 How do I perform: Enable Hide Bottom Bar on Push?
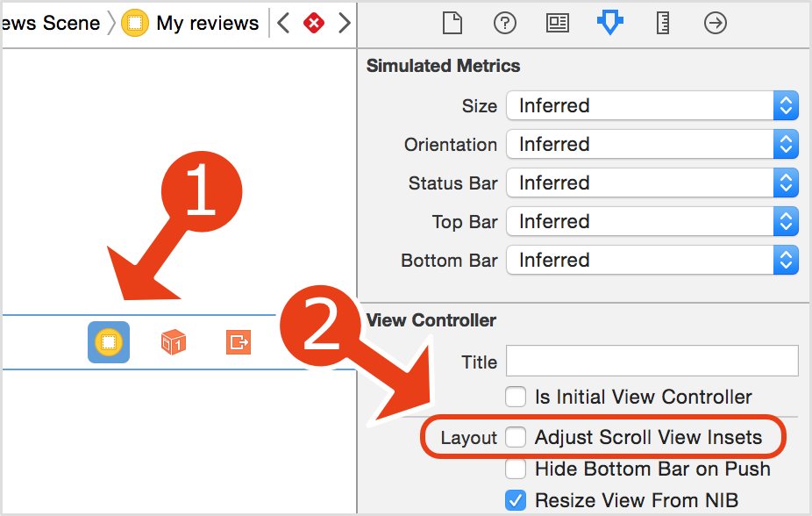point(516,469)
